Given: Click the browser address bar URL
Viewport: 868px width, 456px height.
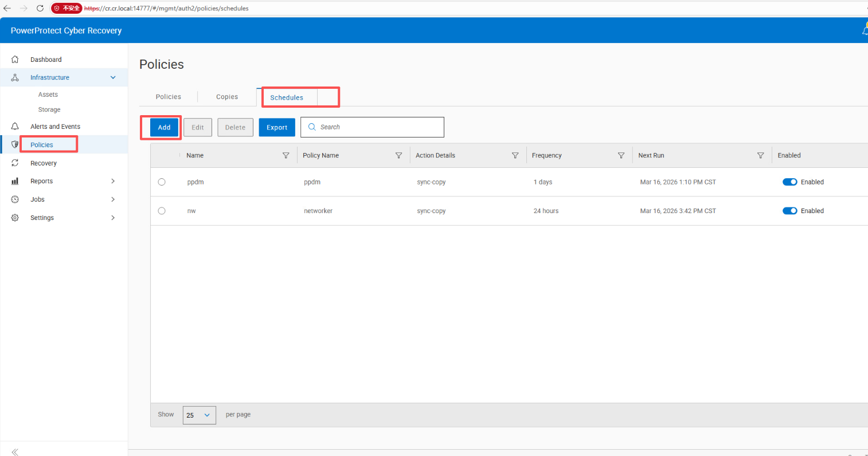Looking at the screenshot, I should (166, 9).
